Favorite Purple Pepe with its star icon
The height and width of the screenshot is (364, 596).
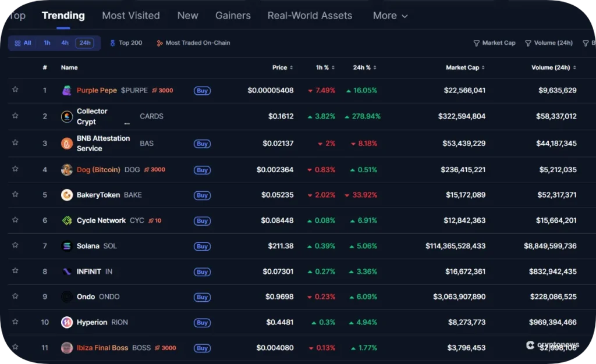(x=15, y=90)
